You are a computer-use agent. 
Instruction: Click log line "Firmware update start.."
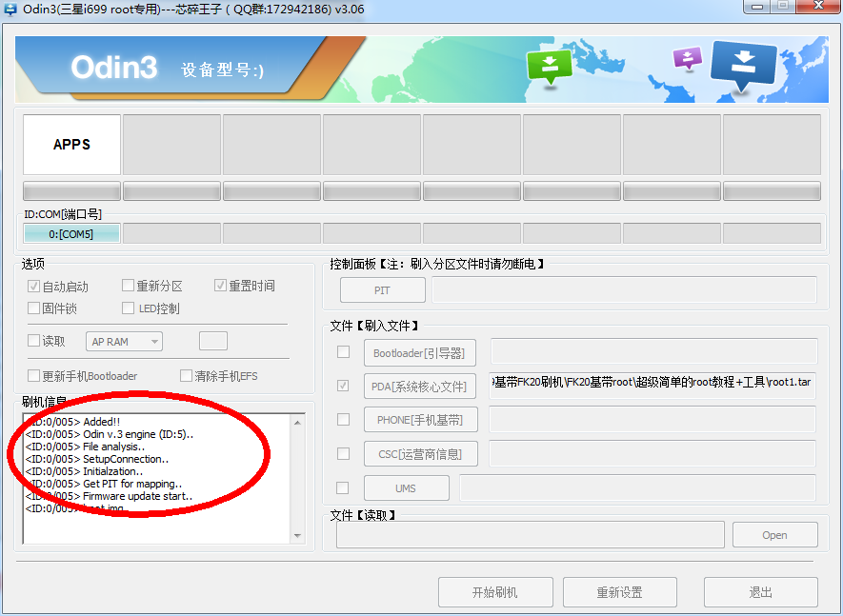click(110, 496)
